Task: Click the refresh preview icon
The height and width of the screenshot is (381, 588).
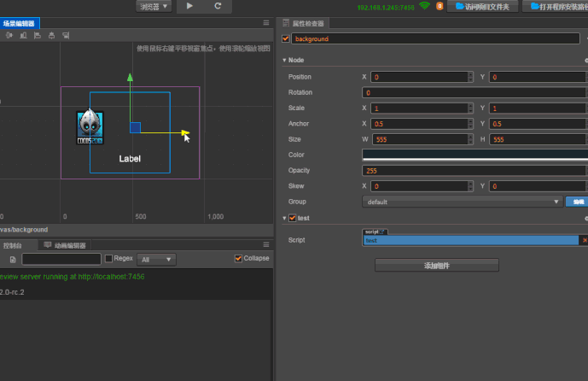Action: (218, 6)
